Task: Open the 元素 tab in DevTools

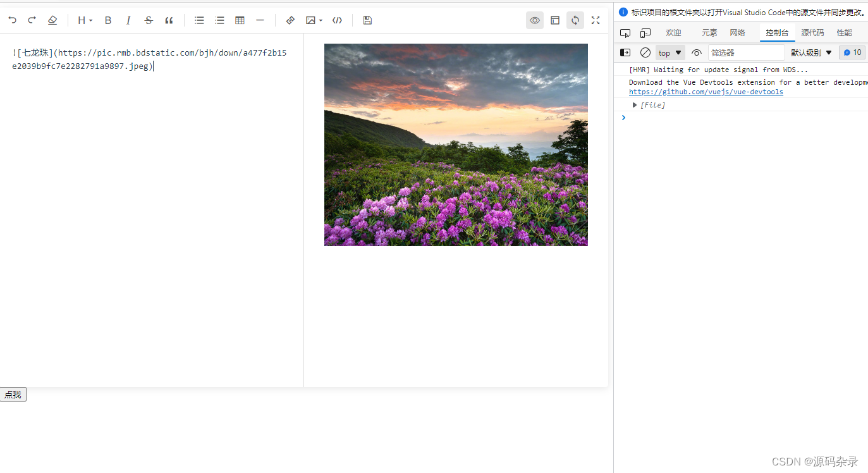Action: (709, 33)
